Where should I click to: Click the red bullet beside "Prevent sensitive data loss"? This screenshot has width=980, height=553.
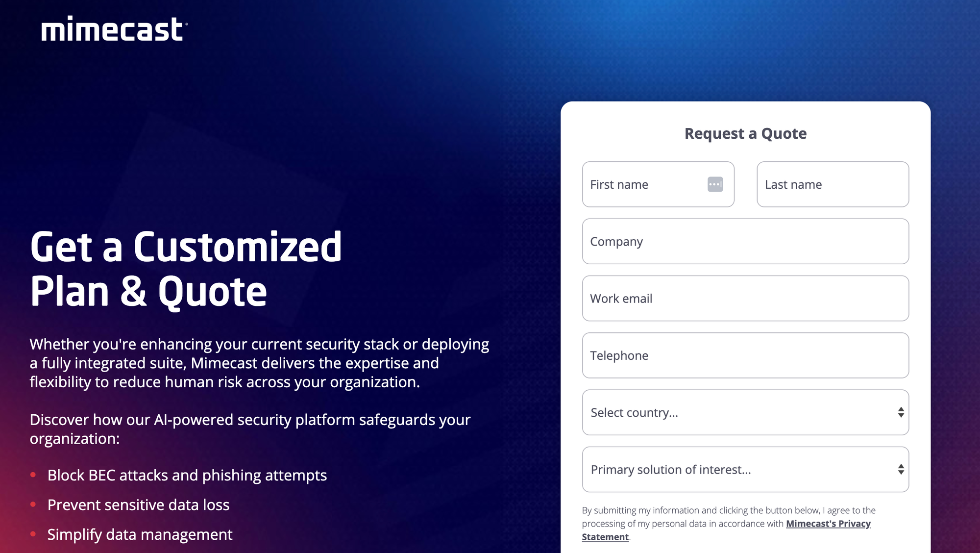click(33, 504)
